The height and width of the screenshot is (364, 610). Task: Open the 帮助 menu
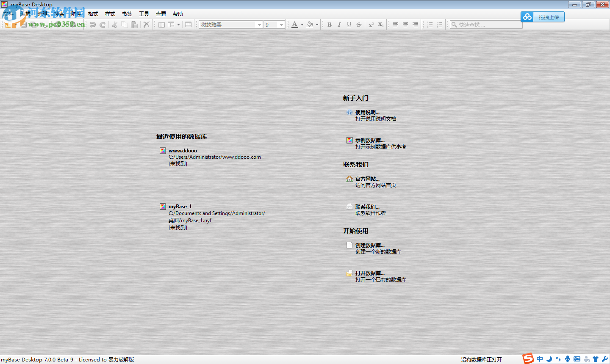coord(178,14)
